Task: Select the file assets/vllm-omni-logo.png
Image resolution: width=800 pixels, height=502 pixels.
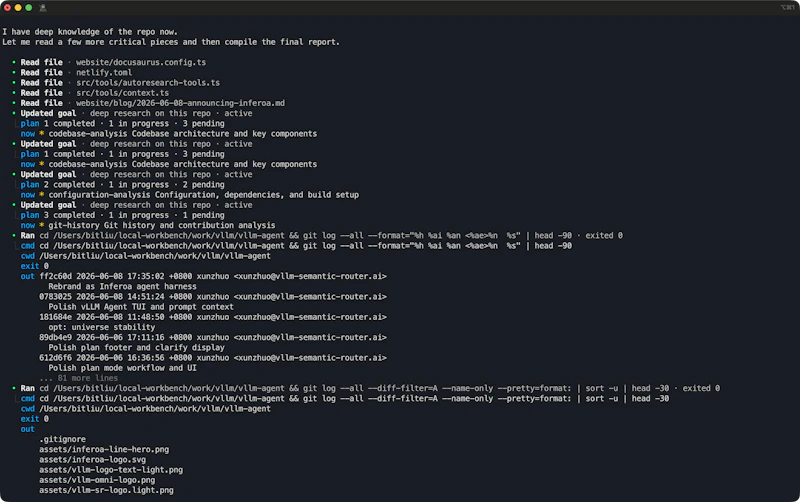Action: (97, 480)
